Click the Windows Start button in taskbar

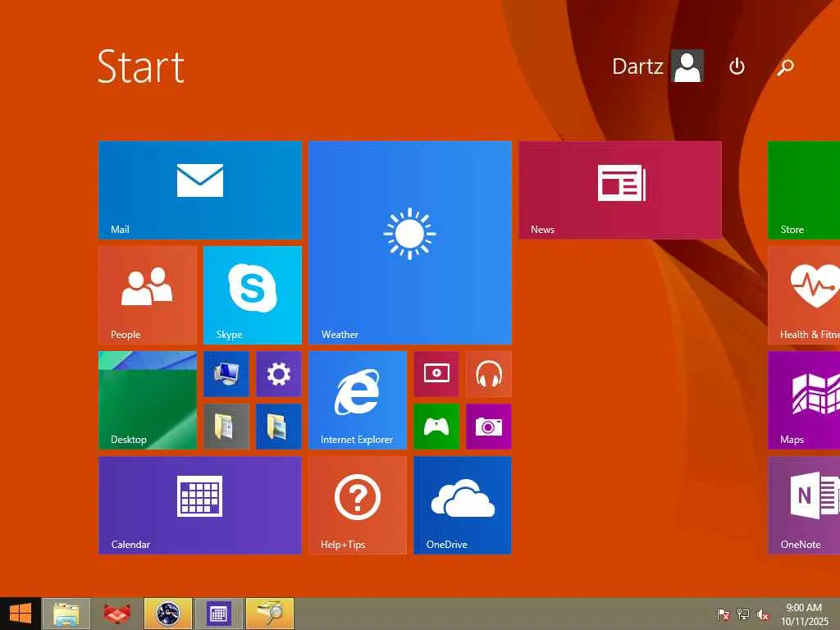point(21,614)
